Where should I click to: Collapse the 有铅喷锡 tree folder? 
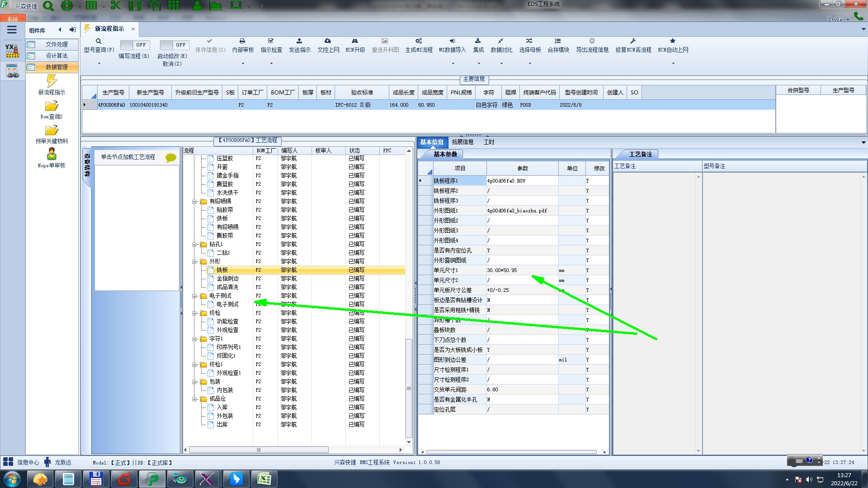[194, 202]
